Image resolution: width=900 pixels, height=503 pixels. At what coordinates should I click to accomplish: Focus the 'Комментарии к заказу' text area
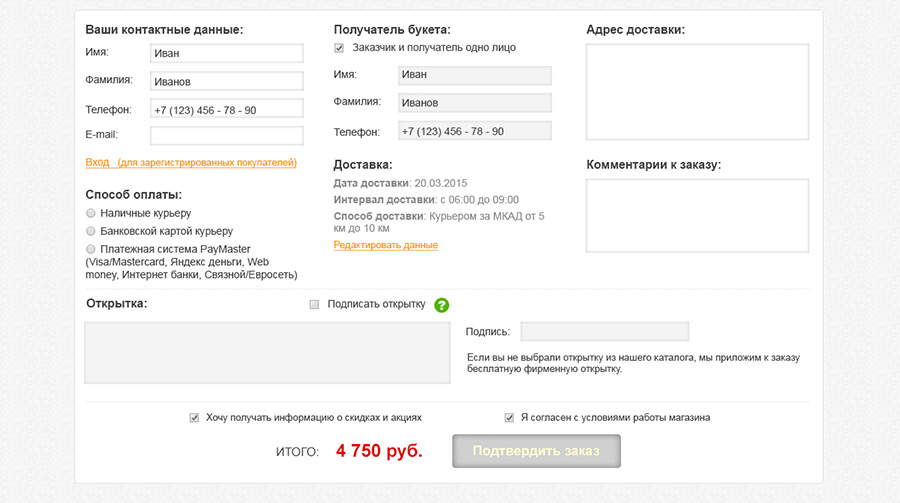click(x=697, y=215)
